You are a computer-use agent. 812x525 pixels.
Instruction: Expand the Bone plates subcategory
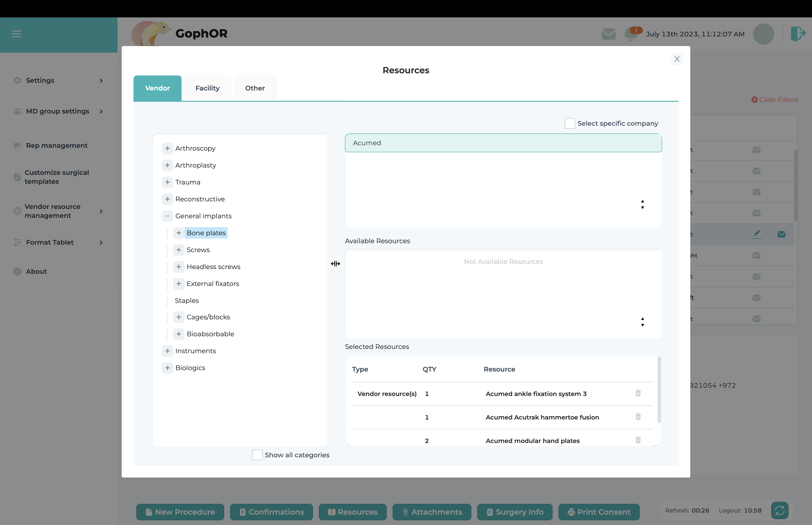click(x=179, y=233)
